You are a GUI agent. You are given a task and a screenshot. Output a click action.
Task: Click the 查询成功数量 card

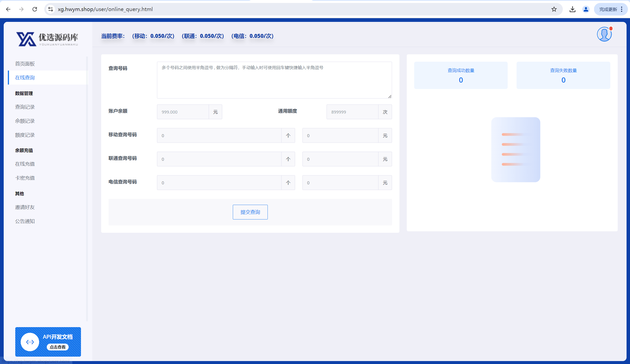tap(461, 75)
